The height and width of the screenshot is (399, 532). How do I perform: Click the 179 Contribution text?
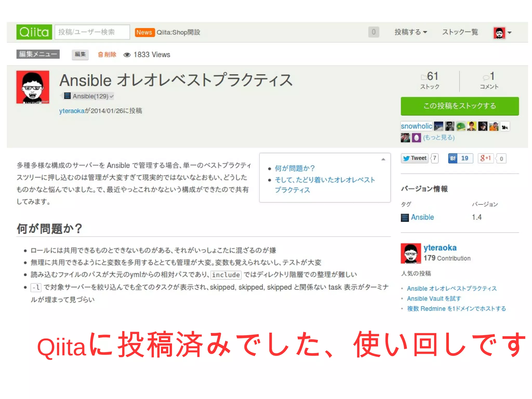coord(447,258)
